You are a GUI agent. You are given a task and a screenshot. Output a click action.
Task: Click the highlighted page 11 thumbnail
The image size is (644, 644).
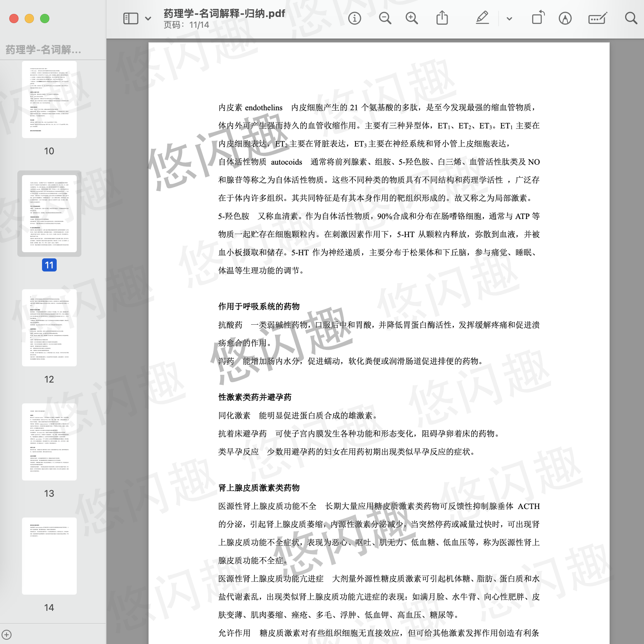tap(49, 214)
